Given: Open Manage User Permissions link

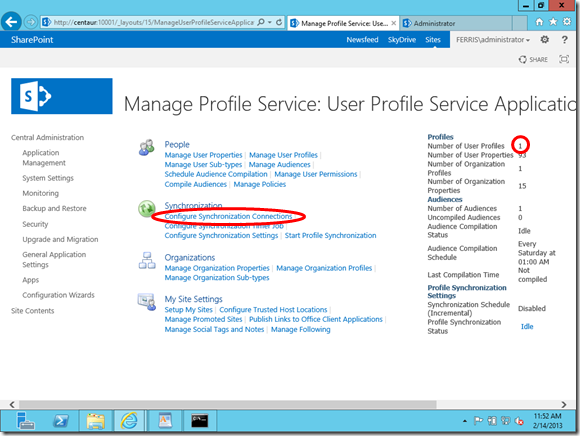Looking at the screenshot, I should (x=316, y=174).
